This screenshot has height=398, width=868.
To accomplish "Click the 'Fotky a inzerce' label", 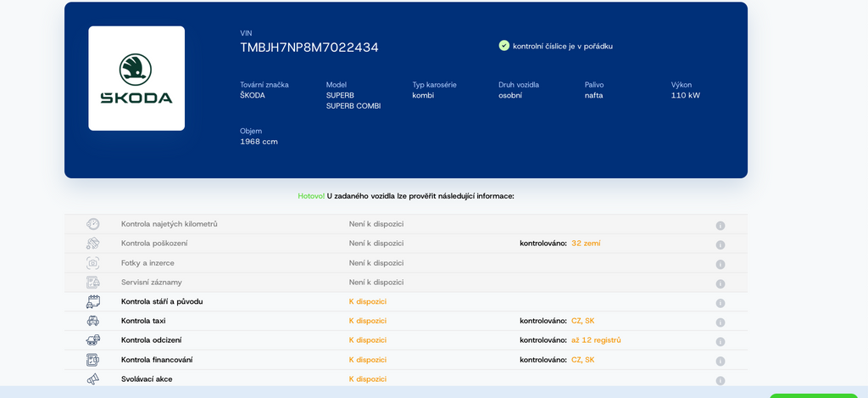I will (147, 263).
